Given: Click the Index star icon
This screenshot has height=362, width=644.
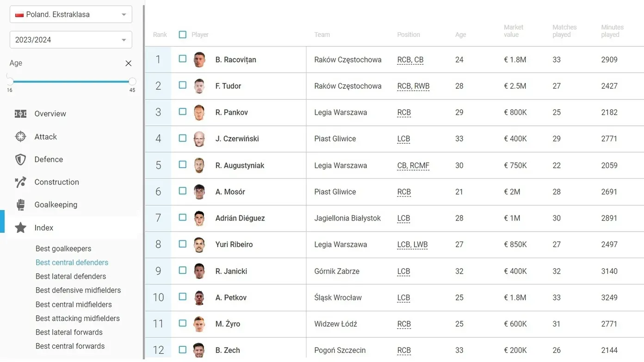Looking at the screenshot, I should 20,227.
